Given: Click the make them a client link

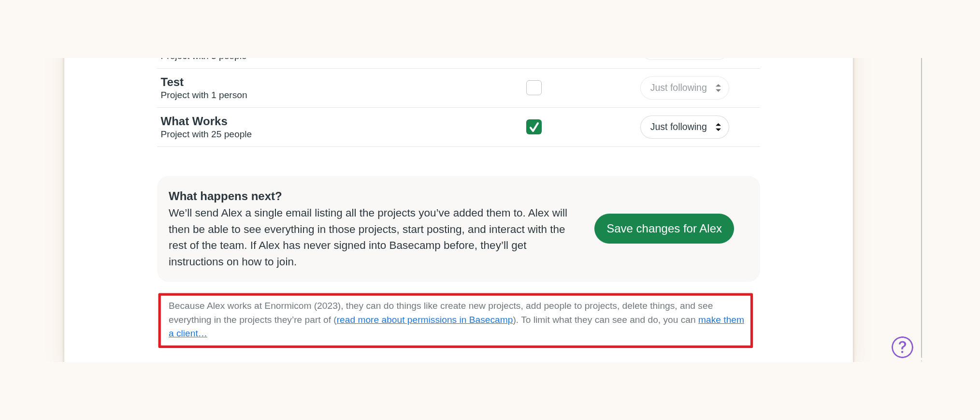Looking at the screenshot, I should [721, 319].
